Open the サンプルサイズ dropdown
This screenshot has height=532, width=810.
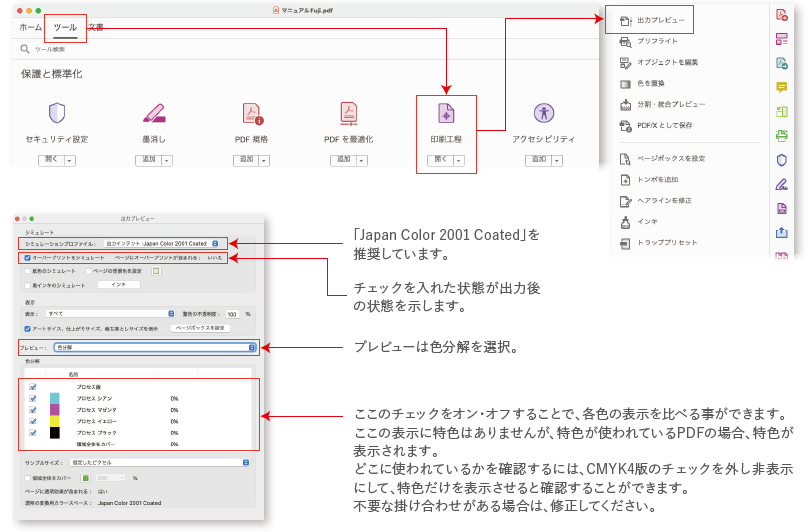click(x=160, y=462)
